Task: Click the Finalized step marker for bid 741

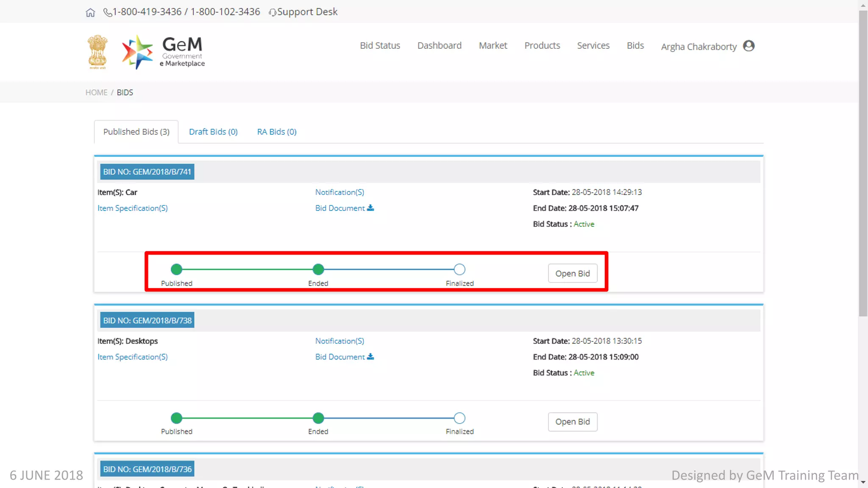Action: point(459,269)
